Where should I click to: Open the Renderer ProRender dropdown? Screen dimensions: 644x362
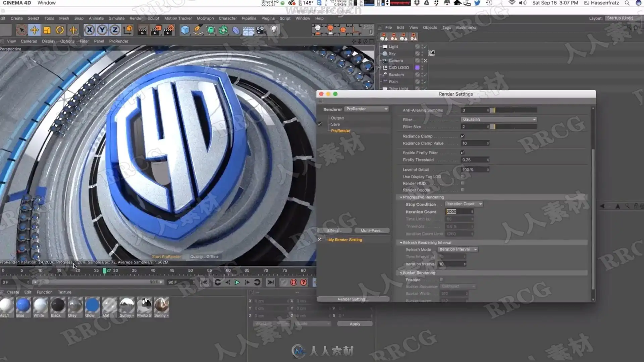click(x=367, y=109)
